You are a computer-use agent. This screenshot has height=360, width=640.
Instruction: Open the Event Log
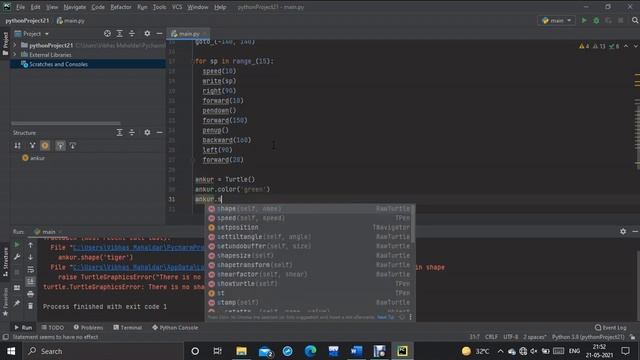pos(610,328)
